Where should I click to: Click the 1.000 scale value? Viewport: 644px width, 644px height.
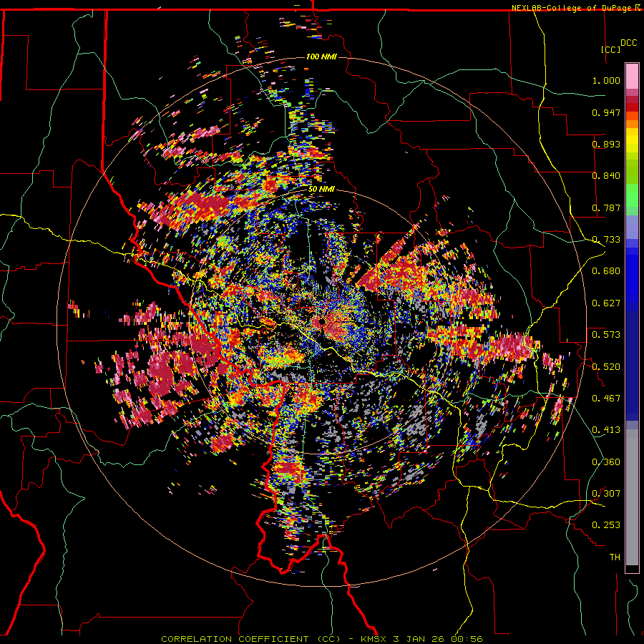point(606,80)
